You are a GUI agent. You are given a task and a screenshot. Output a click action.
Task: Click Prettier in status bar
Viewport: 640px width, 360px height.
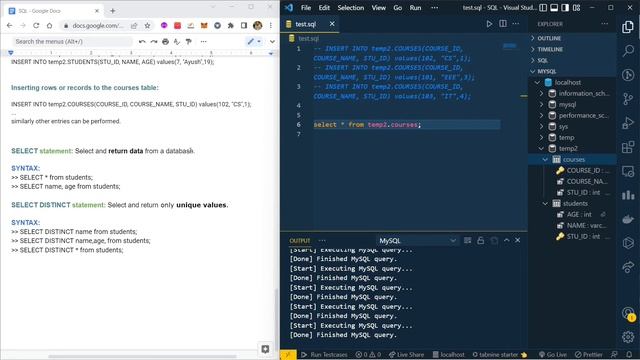pyautogui.click(x=588, y=355)
